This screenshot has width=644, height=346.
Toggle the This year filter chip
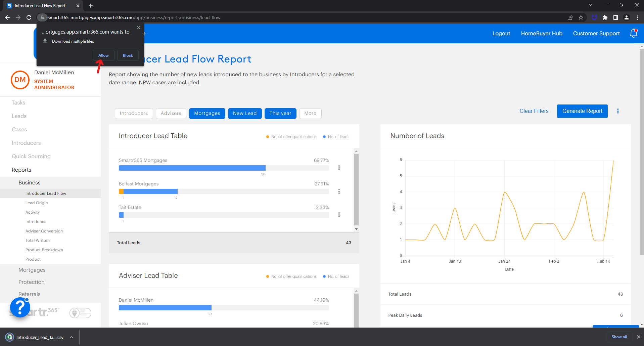click(x=280, y=114)
